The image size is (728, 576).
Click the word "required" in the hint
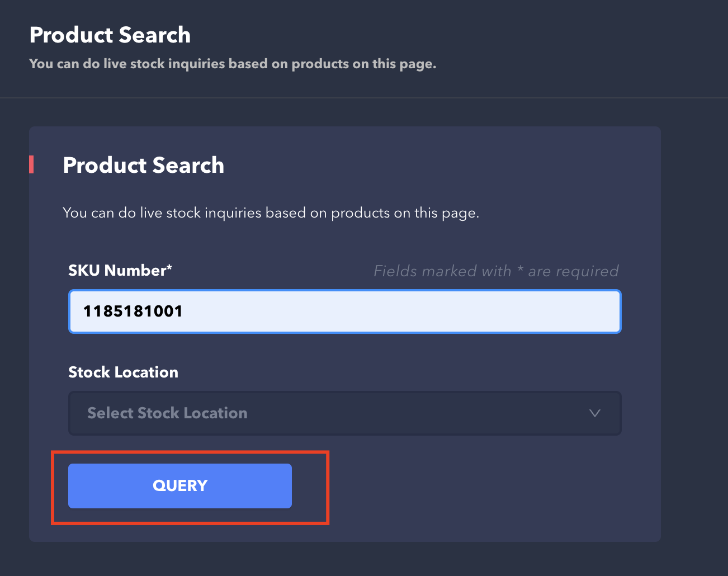[587, 272]
